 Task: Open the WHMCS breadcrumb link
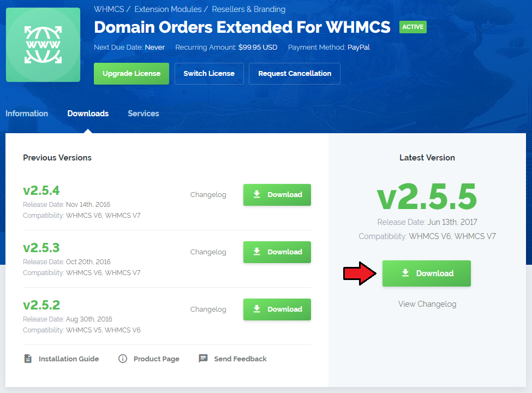pyautogui.click(x=109, y=9)
